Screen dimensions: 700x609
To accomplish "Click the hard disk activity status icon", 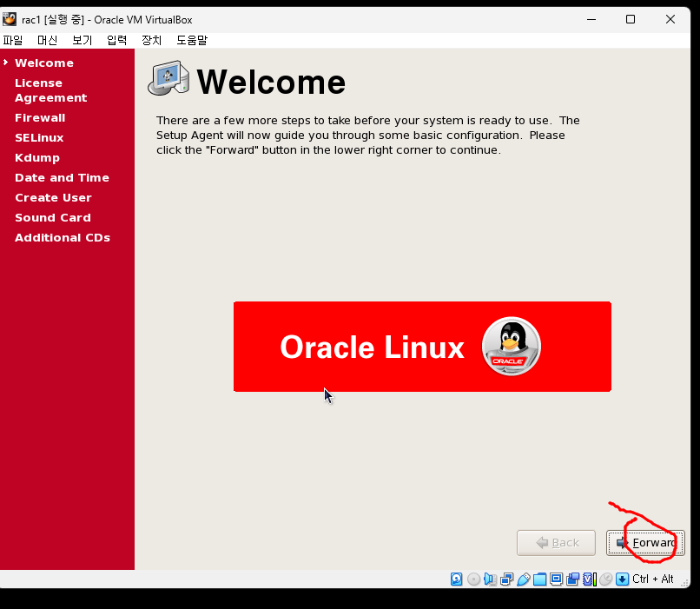I will [x=456, y=579].
